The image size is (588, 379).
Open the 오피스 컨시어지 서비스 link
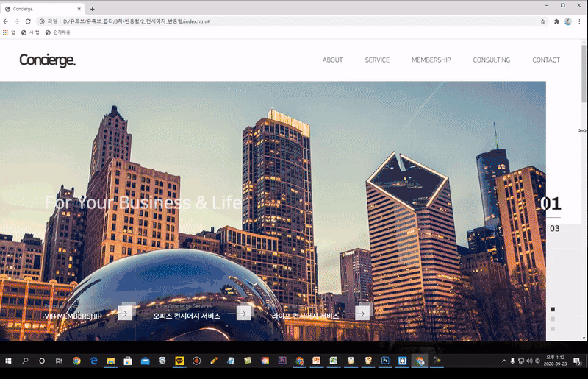point(187,316)
